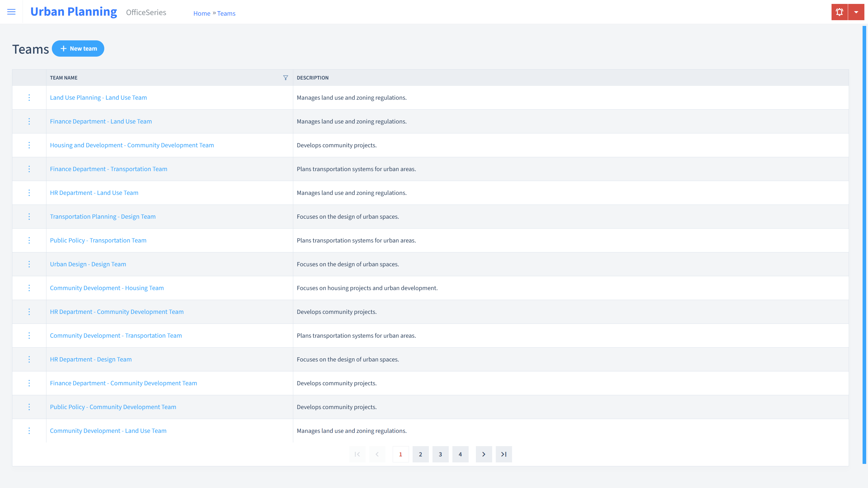Click the notification bell icon

(x=839, y=12)
